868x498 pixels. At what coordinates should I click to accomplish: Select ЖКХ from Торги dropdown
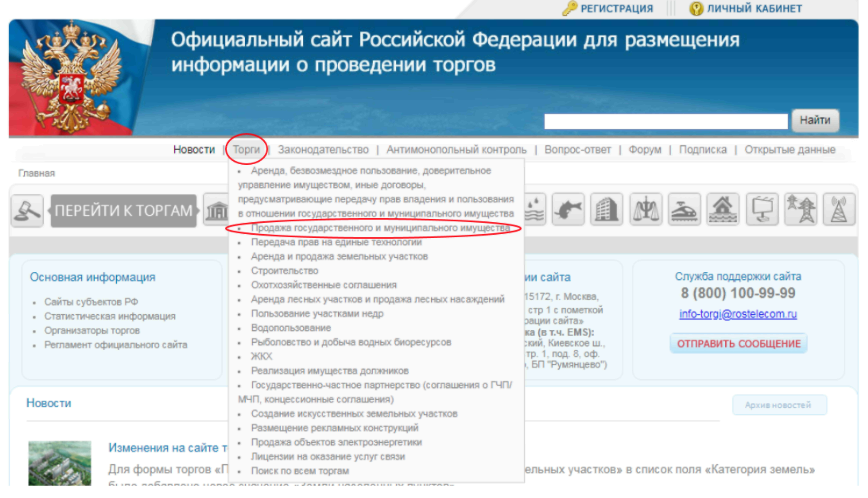(x=262, y=356)
